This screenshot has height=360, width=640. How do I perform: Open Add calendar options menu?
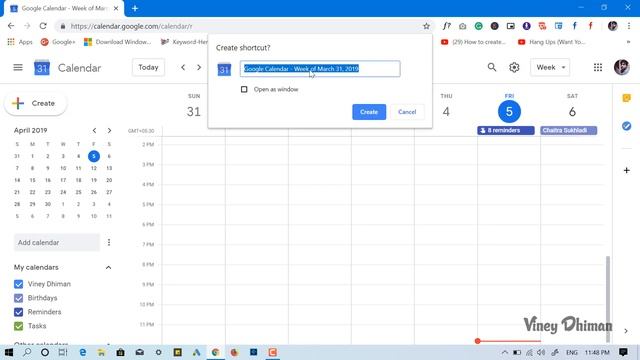point(109,242)
